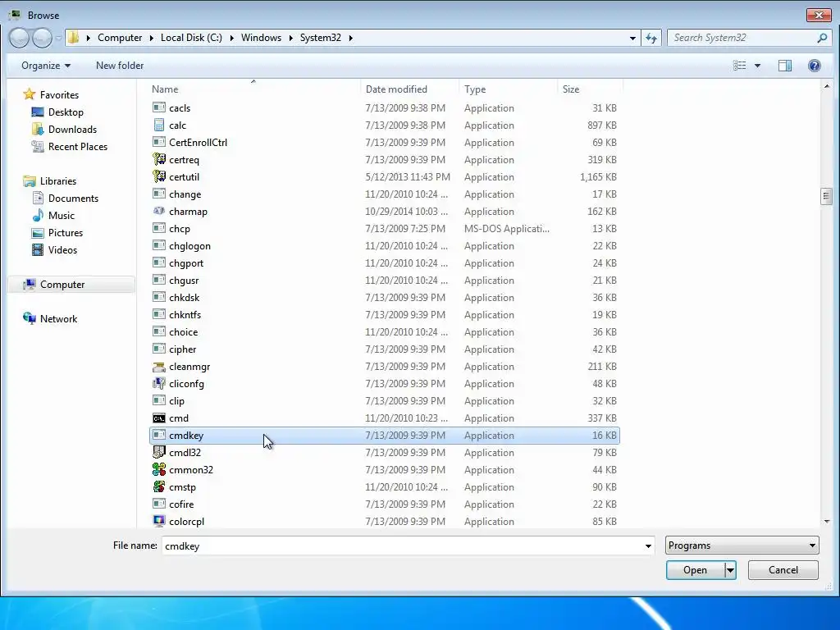Click the Open button's split dropdown arrow
Viewport: 840px width, 630px height.
pyautogui.click(x=730, y=570)
